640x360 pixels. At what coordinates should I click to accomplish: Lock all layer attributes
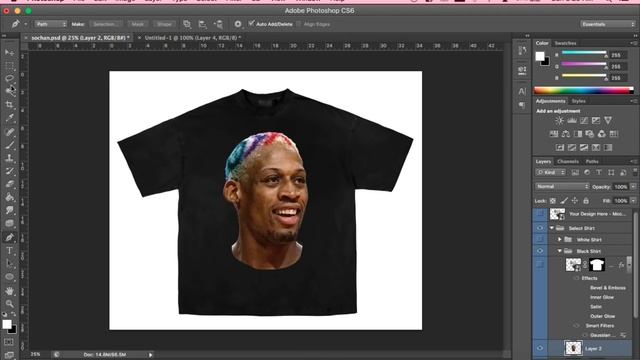[586, 200]
